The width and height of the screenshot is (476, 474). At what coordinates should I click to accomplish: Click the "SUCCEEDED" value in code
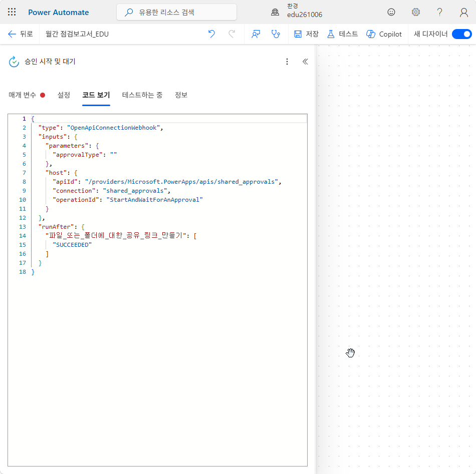tap(72, 245)
